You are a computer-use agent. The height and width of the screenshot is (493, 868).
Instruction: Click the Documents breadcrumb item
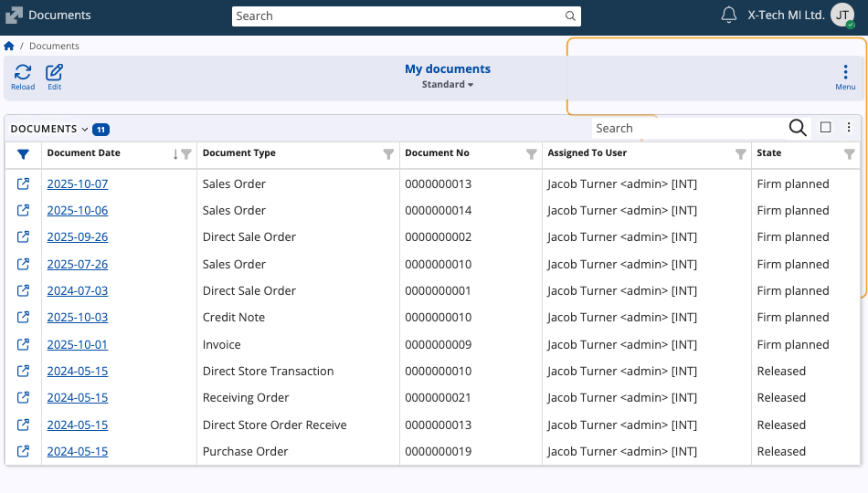point(54,46)
